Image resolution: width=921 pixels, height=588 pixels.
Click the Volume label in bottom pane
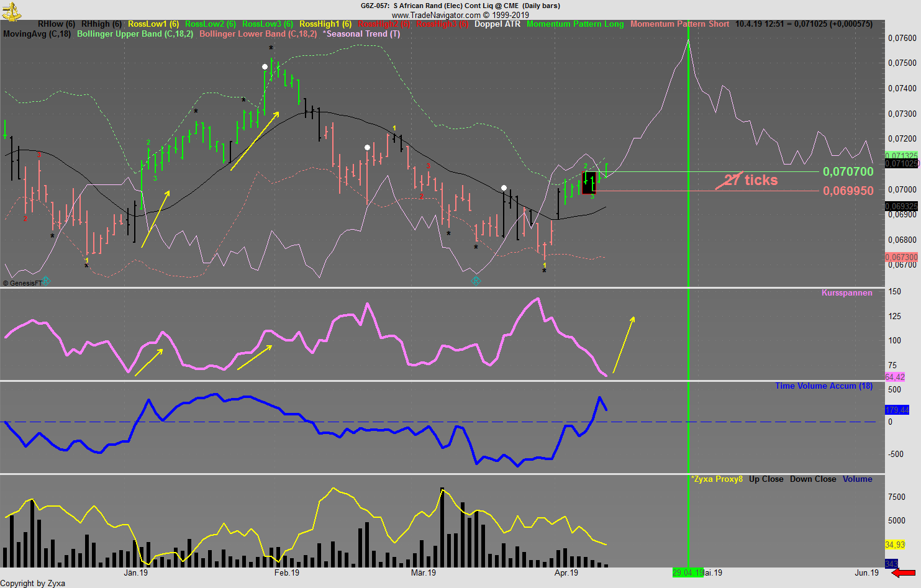[x=857, y=479]
